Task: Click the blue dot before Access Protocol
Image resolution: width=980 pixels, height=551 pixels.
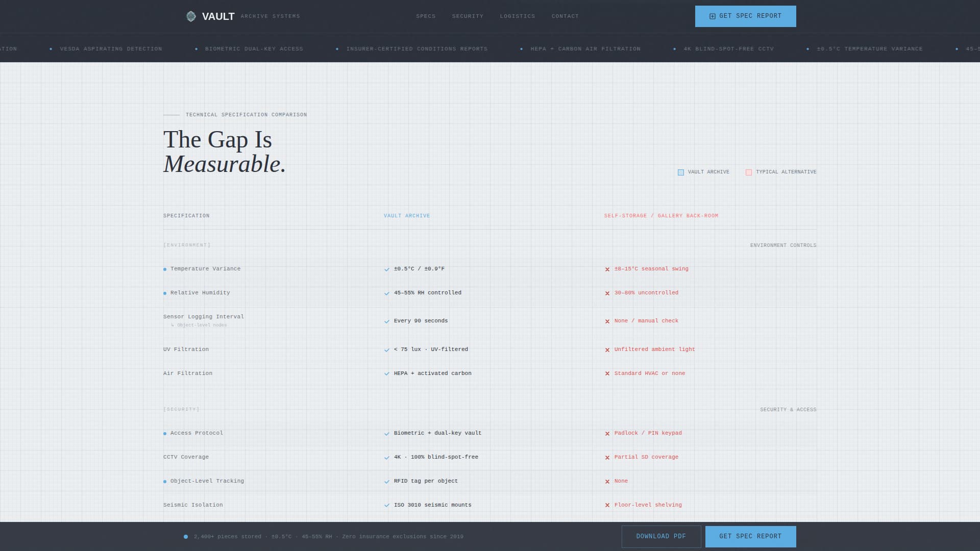Action: tap(165, 434)
